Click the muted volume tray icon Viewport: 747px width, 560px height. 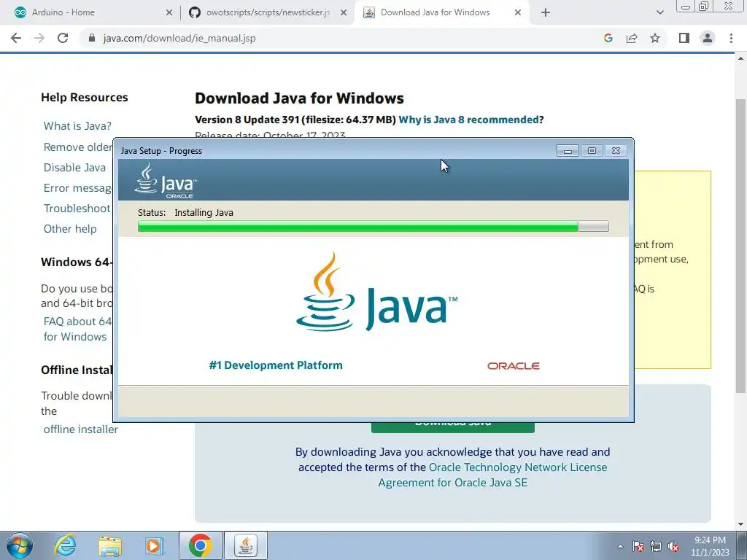tap(673, 547)
